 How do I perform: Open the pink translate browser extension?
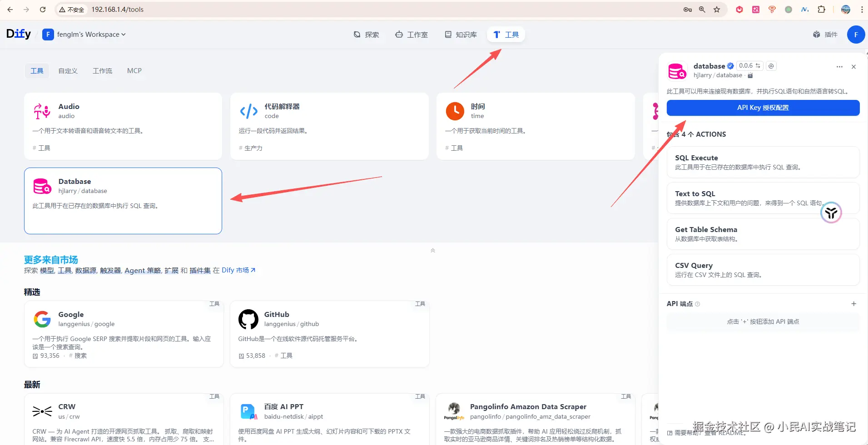click(x=756, y=10)
